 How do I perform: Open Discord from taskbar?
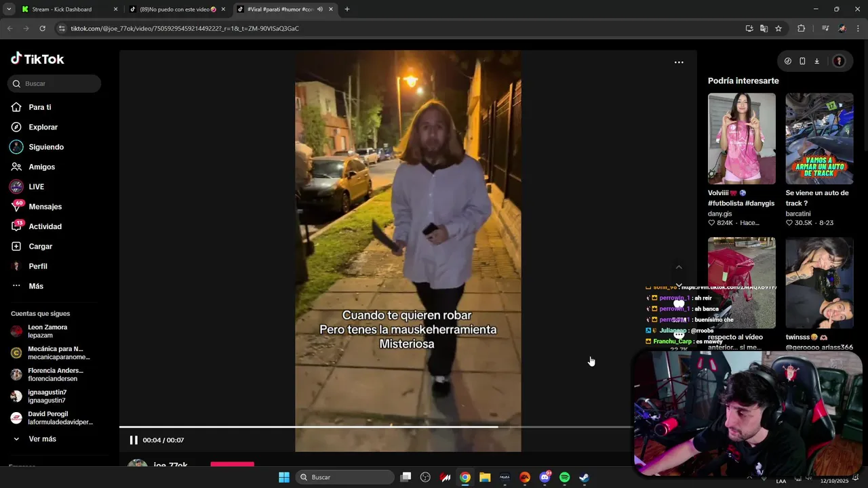[545, 477]
